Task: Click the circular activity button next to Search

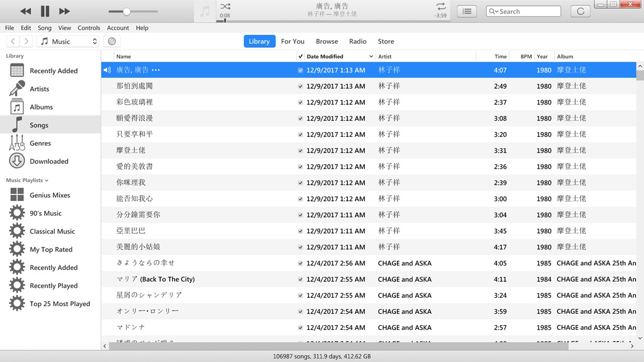Action: click(581, 11)
